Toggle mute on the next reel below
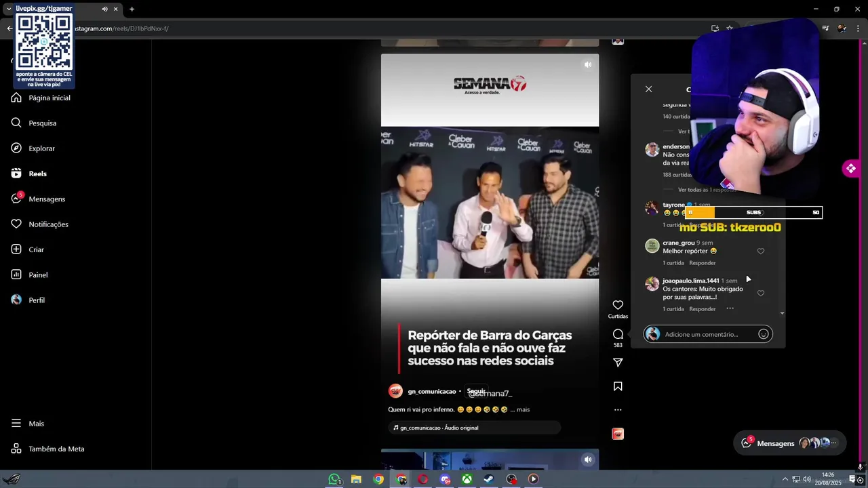Screen dimensions: 868x488 point(588,460)
